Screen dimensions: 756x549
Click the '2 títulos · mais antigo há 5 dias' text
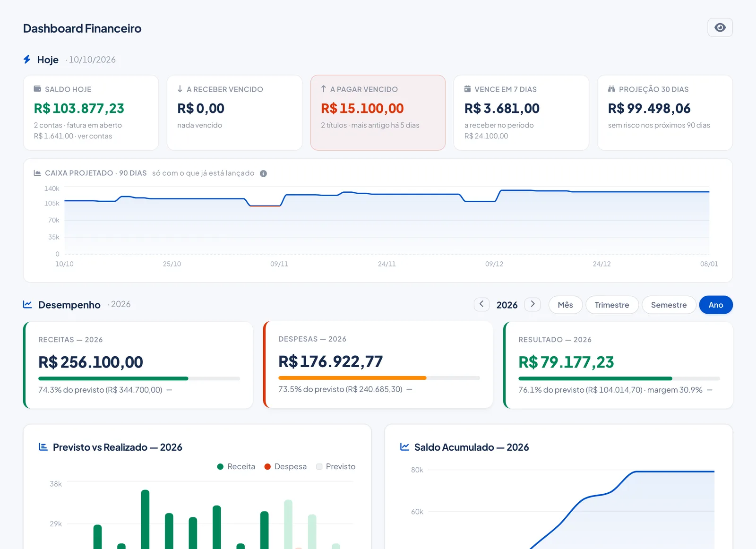(370, 125)
